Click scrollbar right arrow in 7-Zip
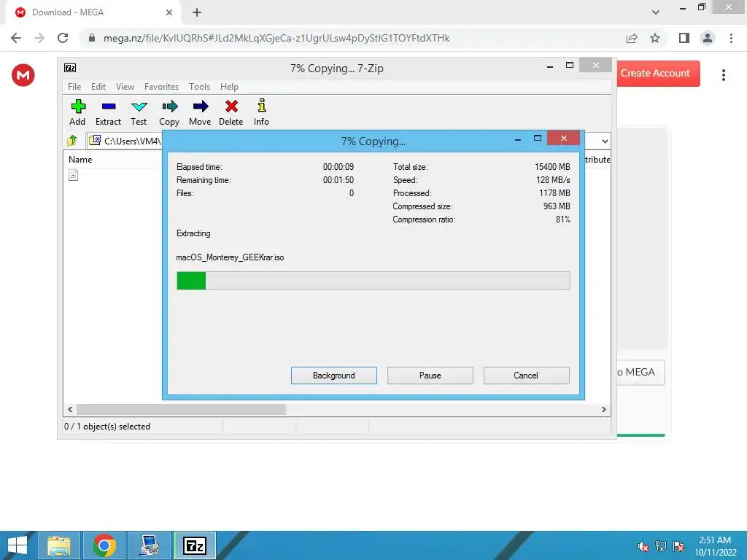Screen dimensions: 747x560 [x=603, y=410]
